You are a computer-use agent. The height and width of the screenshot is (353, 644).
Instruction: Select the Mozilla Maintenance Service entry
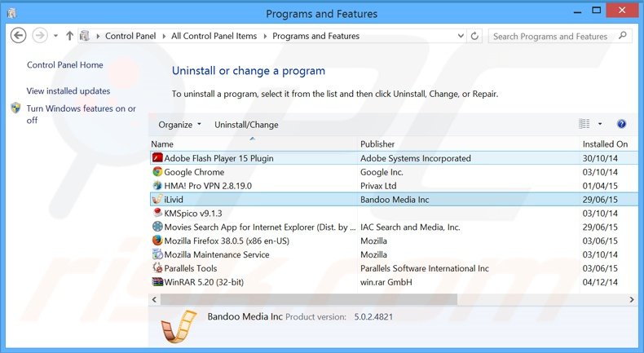pos(394,254)
